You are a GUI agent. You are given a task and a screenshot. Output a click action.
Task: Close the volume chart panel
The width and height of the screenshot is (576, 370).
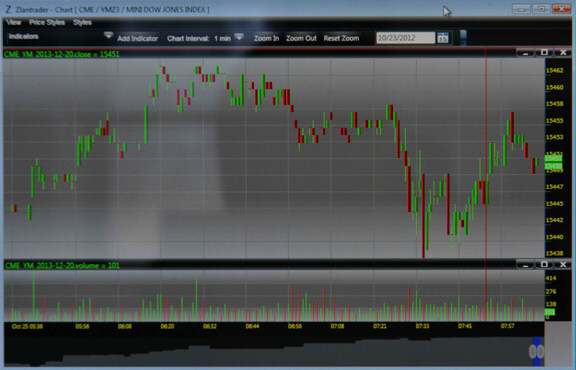563,265
